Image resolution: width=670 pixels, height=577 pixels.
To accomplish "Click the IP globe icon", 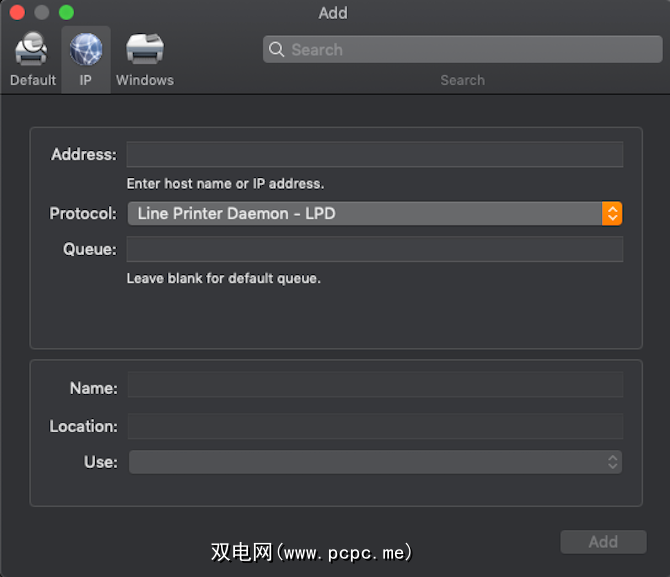I will tap(86, 48).
